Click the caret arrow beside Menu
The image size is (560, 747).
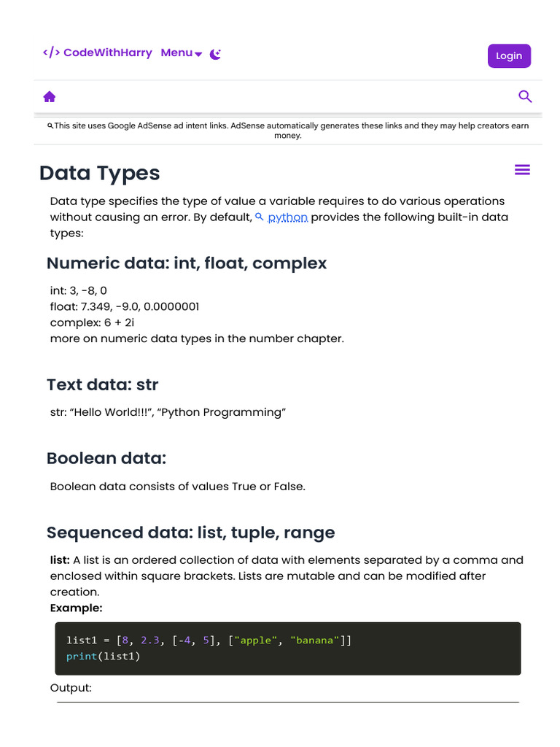point(198,54)
